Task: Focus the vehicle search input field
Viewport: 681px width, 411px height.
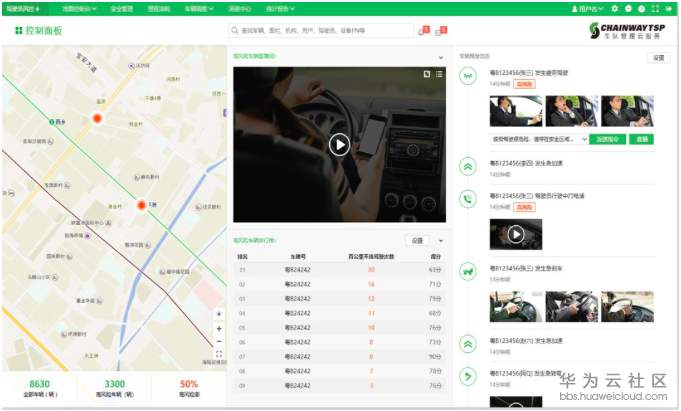Action: pyautogui.click(x=321, y=30)
